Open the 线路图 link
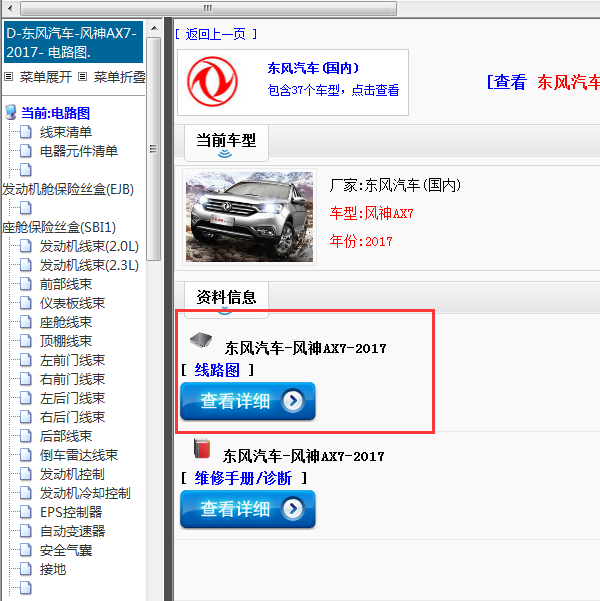Viewport: 600px width, 601px height. click(217, 370)
